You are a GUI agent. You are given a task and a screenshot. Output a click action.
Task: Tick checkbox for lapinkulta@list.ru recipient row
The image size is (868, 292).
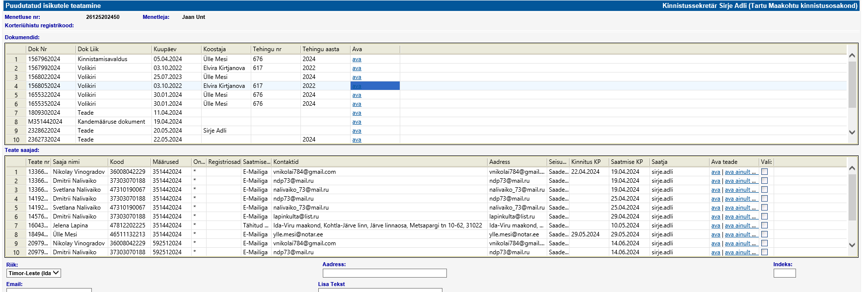point(764,217)
